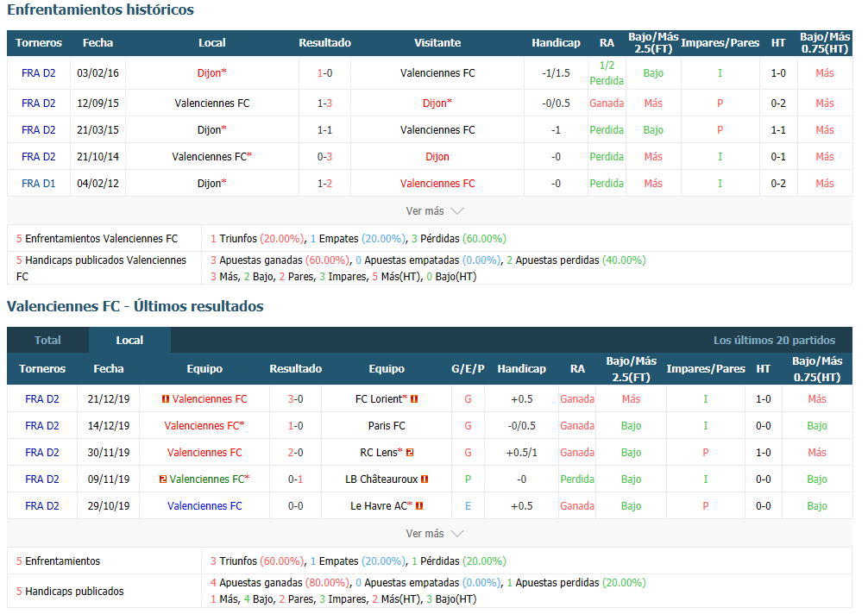Open Le Havre AC team page

[x=381, y=505]
